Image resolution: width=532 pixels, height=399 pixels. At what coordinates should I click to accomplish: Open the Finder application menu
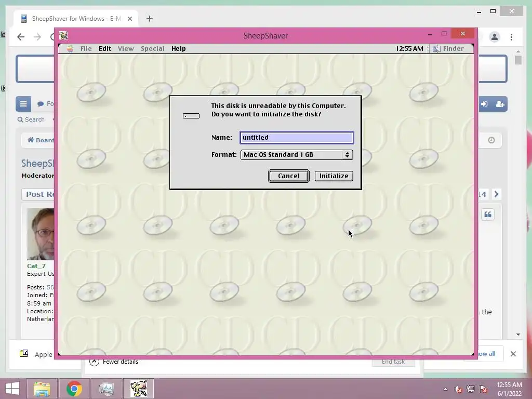(448, 48)
